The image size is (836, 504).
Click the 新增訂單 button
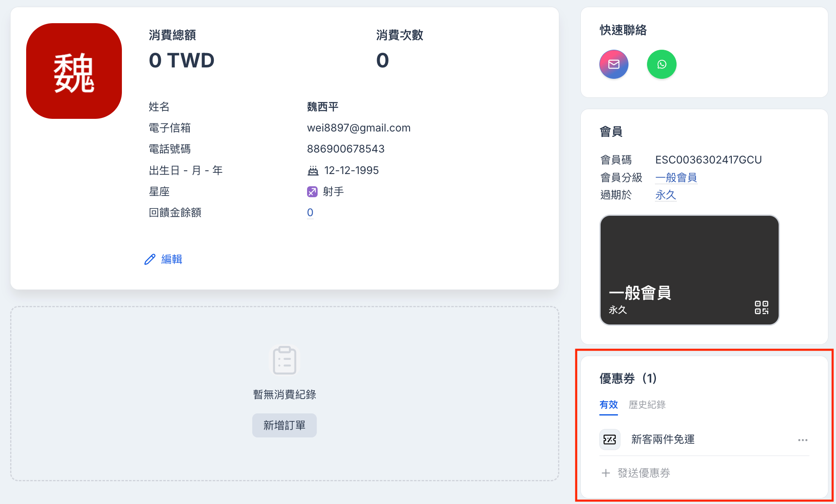[x=284, y=425]
